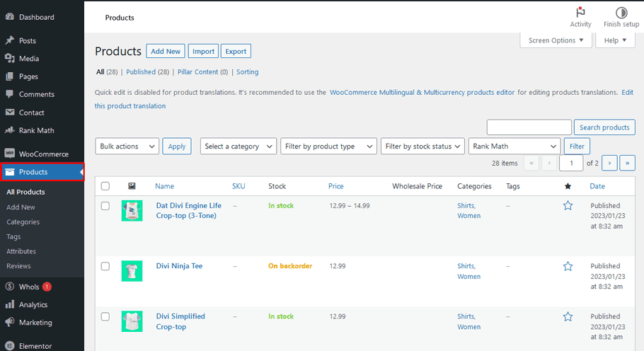Select the Divi Simplified Crop-top checkbox
644x351 pixels.
click(105, 316)
